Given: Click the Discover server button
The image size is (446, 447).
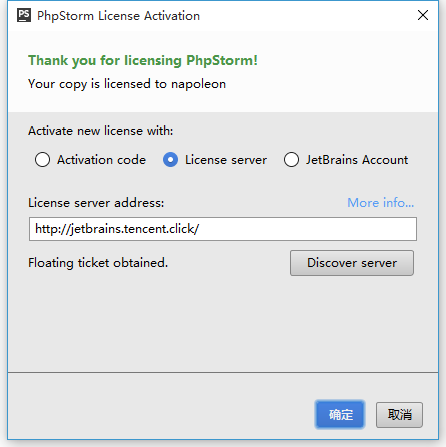Looking at the screenshot, I should point(352,263).
